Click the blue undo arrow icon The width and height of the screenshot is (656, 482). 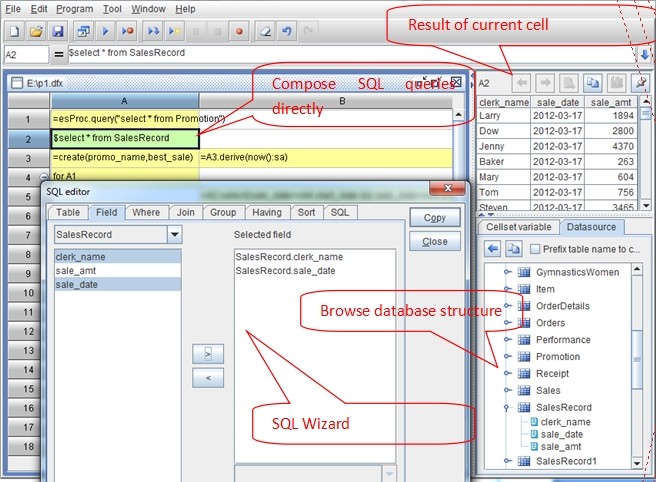pyautogui.click(x=287, y=31)
